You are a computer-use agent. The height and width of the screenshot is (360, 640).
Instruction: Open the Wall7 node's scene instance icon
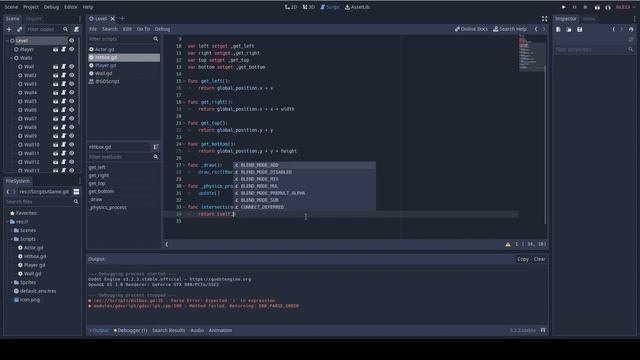[x=56, y=118]
